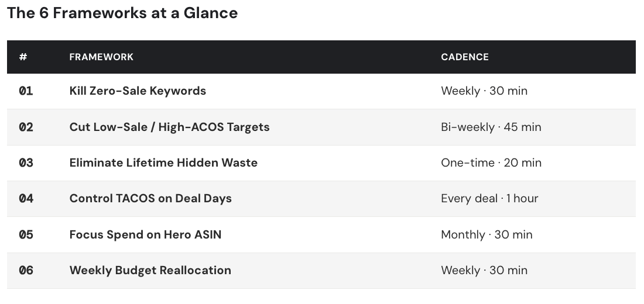
Task: Click the 'FRAMEWORK' column header
Action: [x=101, y=57]
